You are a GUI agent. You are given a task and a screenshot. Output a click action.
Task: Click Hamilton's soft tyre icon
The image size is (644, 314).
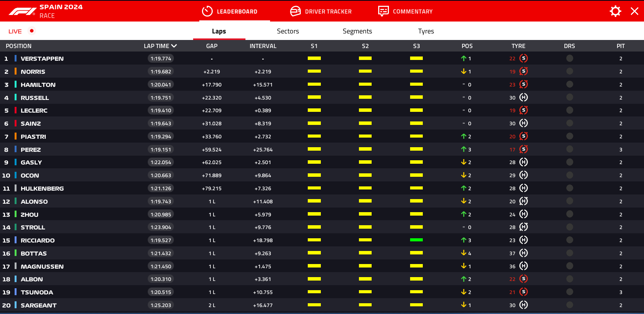pos(524,85)
